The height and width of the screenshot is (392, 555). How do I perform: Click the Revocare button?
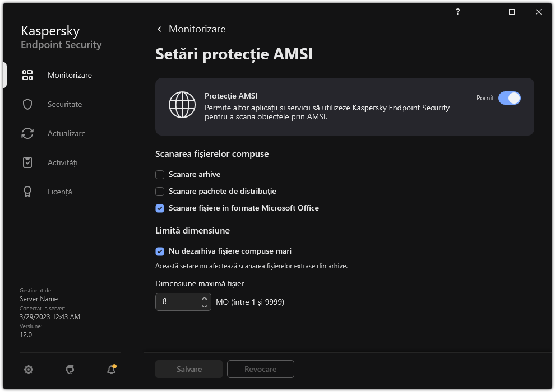[x=260, y=369]
